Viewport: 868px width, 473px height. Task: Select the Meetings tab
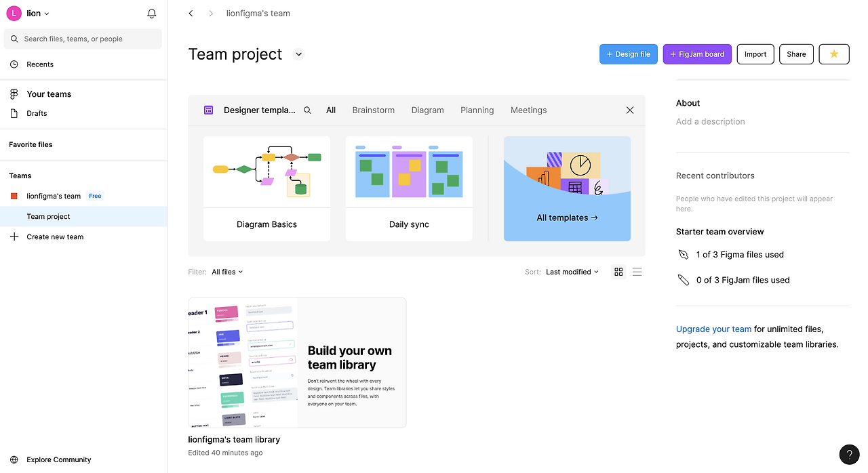click(529, 110)
